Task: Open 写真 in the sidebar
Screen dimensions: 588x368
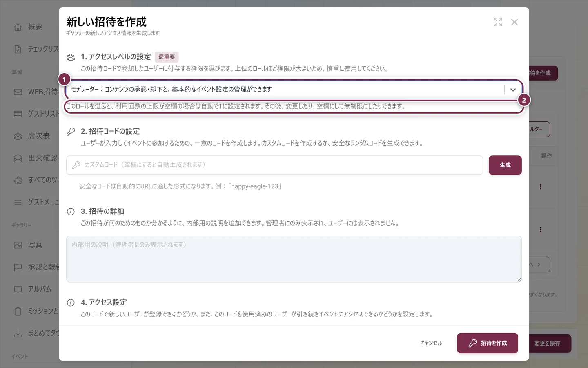Action: [35, 245]
